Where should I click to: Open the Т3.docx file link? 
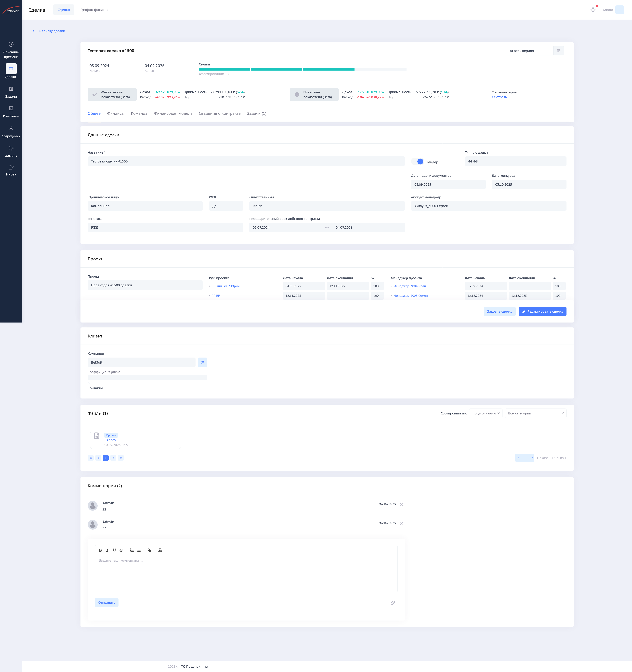(110, 440)
